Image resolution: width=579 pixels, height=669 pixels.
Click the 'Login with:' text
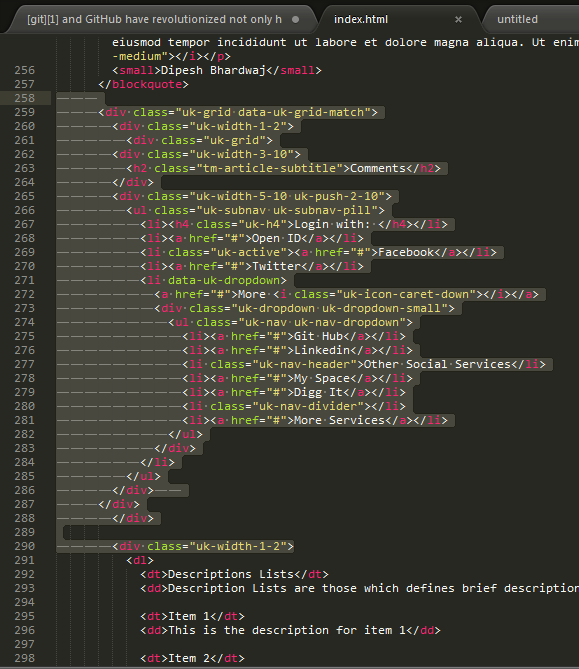coord(332,224)
